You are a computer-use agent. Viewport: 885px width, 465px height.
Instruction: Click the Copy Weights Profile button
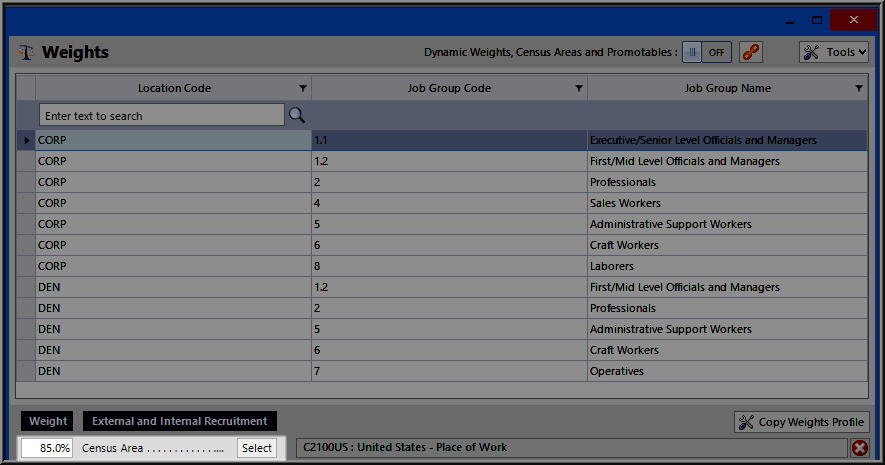802,422
